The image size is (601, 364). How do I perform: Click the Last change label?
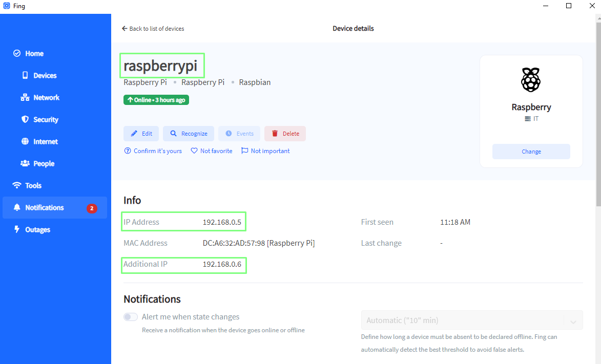pyautogui.click(x=381, y=243)
